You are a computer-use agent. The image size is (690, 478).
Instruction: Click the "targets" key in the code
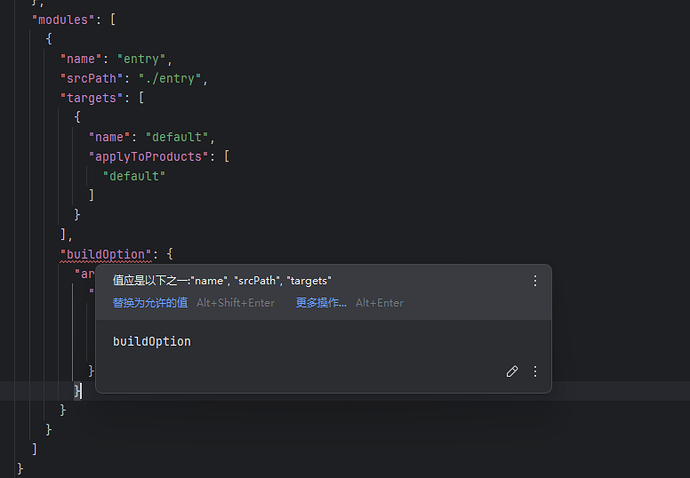click(x=92, y=98)
